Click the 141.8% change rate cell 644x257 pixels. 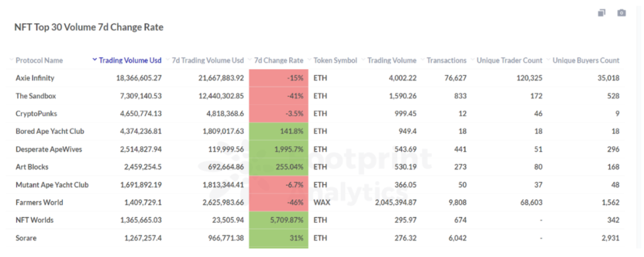pos(279,131)
